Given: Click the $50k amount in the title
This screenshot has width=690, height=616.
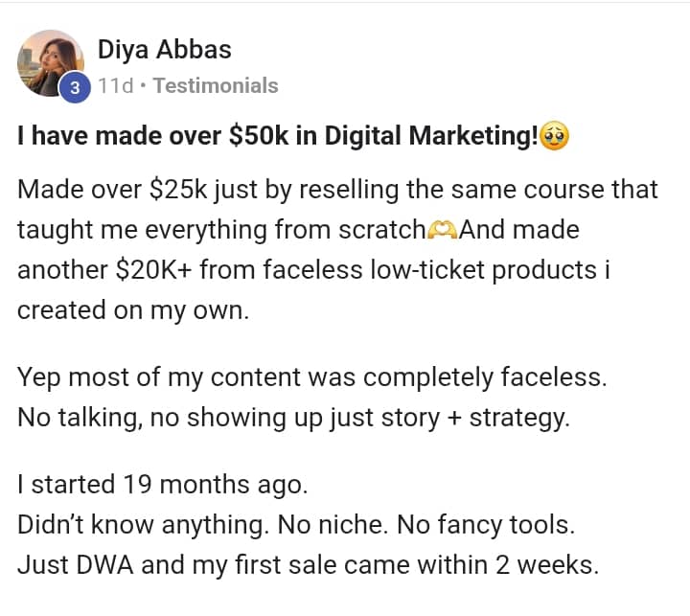Looking at the screenshot, I should [259, 135].
